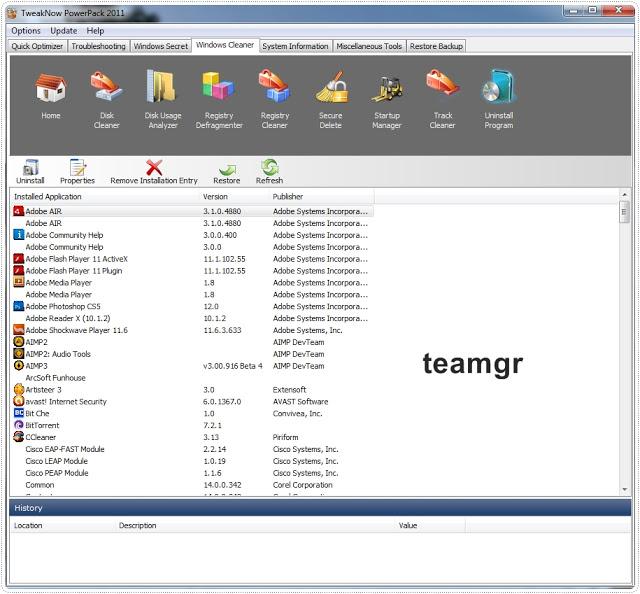Screen dimensions: 640x594
Task: Open Uninstall Program tool
Action: [498, 100]
